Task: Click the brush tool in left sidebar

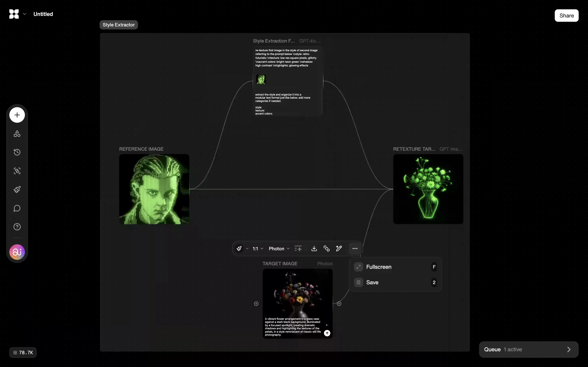Action: click(17, 190)
